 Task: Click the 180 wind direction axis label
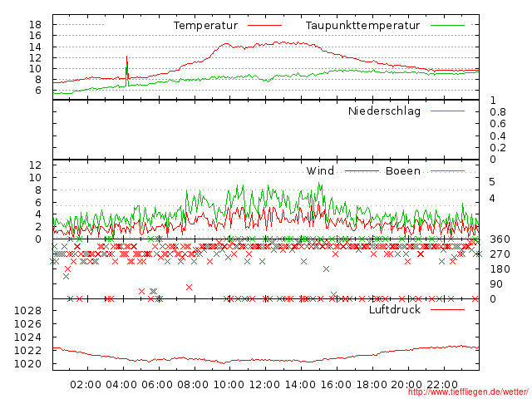[x=500, y=269]
